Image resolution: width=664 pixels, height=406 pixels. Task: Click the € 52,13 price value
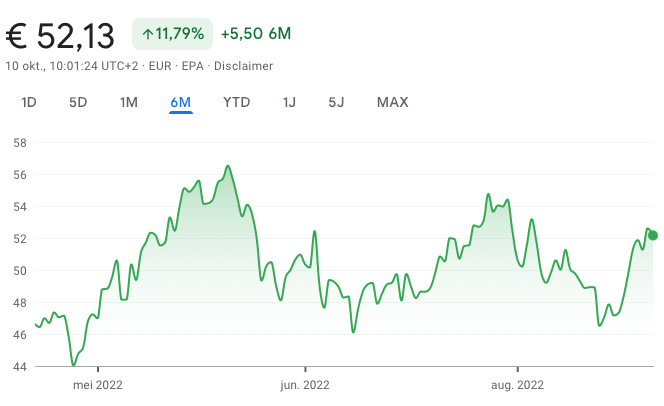pos(60,36)
